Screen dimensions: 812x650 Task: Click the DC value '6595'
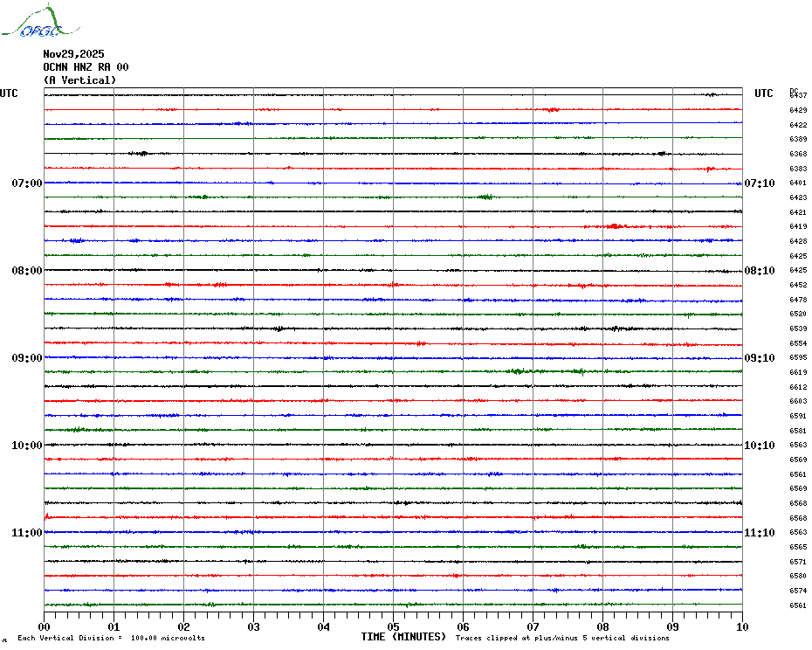tap(799, 357)
